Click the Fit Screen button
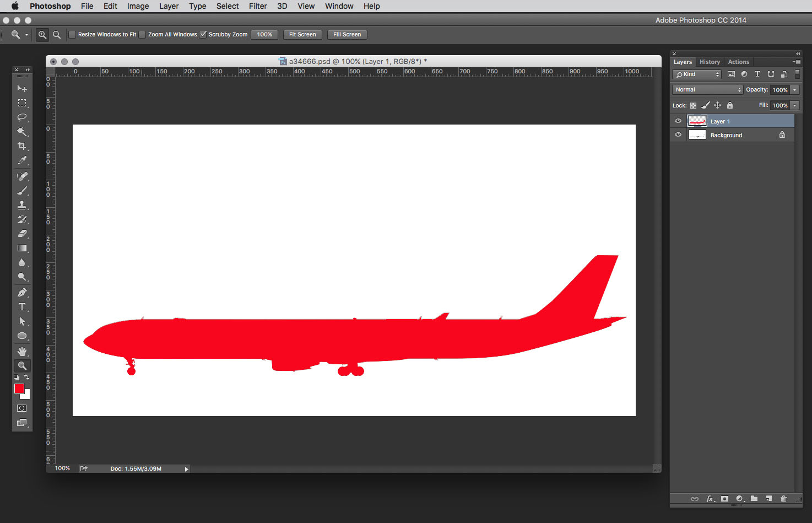This screenshot has width=812, height=523. point(302,35)
